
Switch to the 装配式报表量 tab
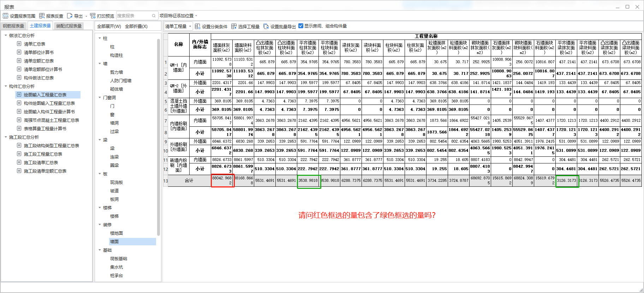(69, 26)
